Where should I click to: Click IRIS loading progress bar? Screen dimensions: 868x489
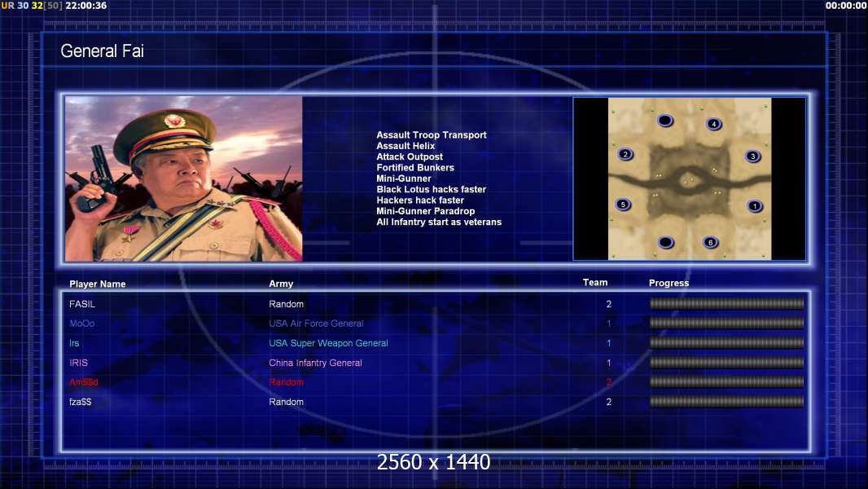727,362
